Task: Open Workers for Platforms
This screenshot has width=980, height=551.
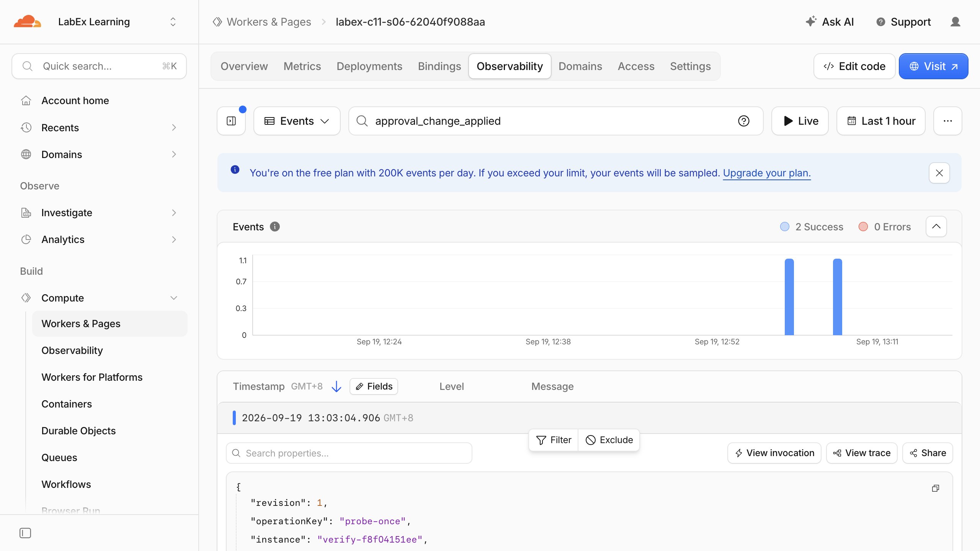Action: coord(92,377)
